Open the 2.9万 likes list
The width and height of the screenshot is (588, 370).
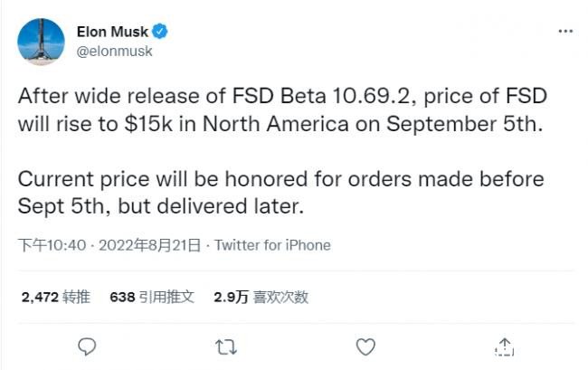261,298
